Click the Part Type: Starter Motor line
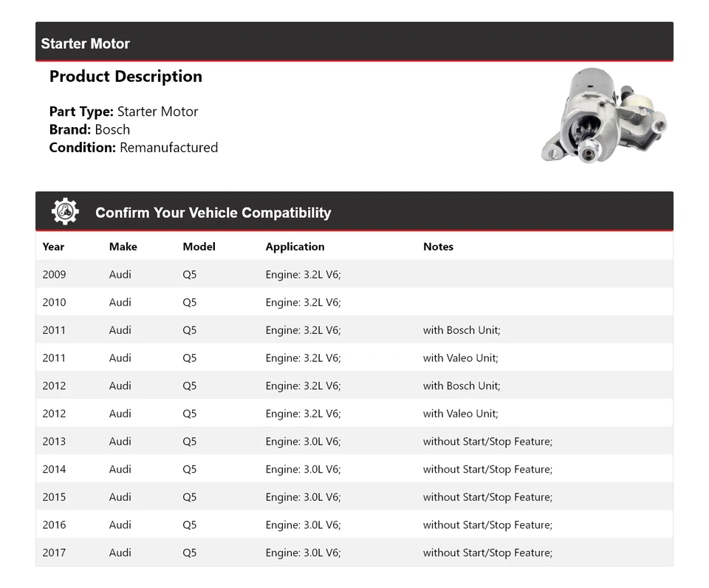Image resolution: width=709 pixels, height=588 pixels. (x=123, y=112)
